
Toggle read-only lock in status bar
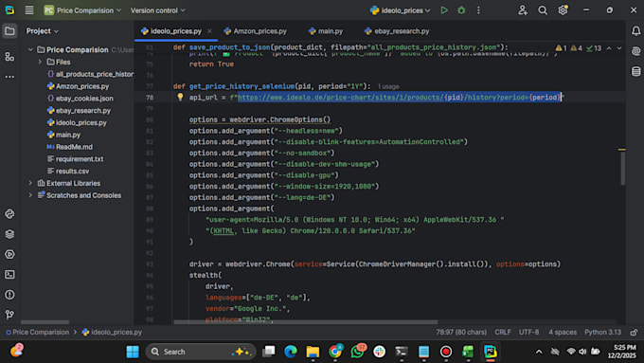pos(635,332)
